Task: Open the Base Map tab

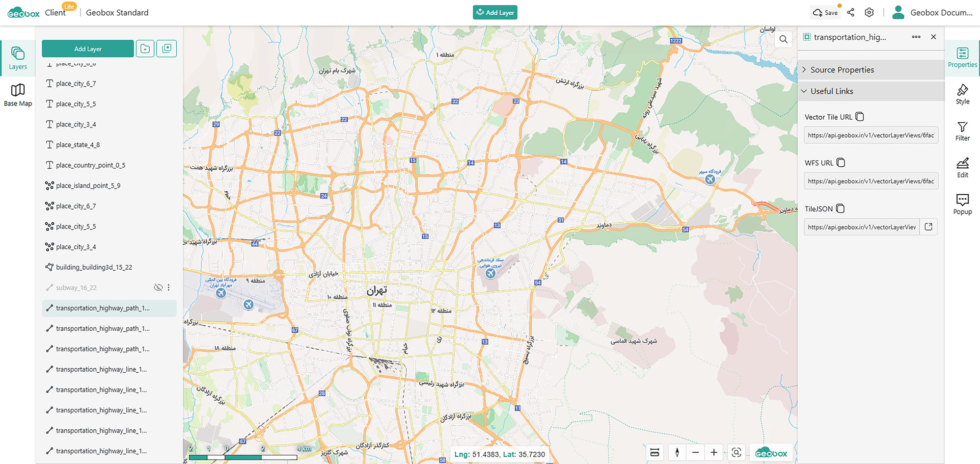Action: click(18, 95)
